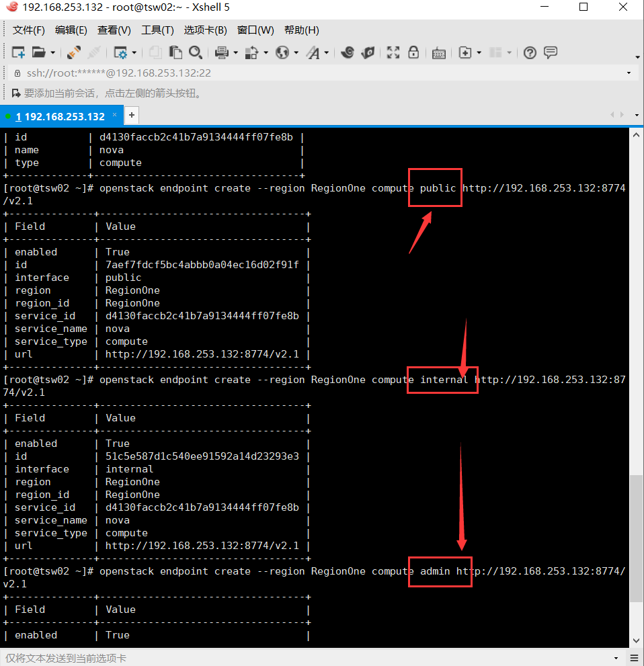Click the Font icon
644x666 pixels.
tap(313, 52)
